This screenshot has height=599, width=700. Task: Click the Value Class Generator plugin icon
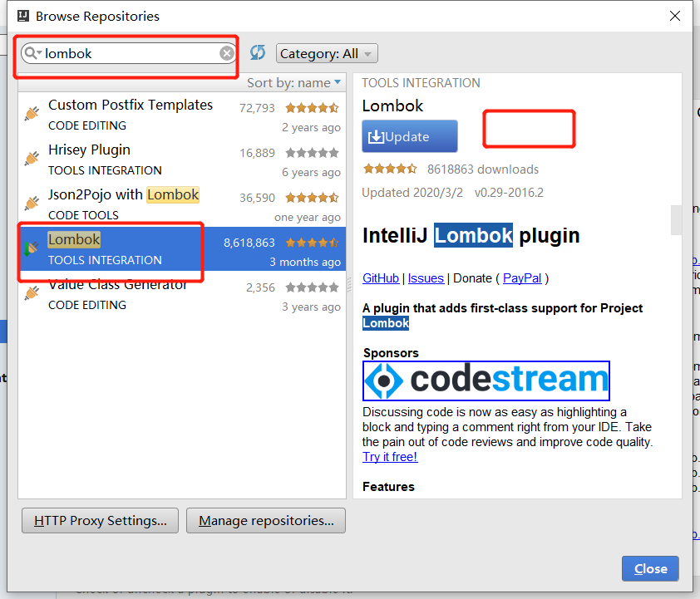click(32, 293)
